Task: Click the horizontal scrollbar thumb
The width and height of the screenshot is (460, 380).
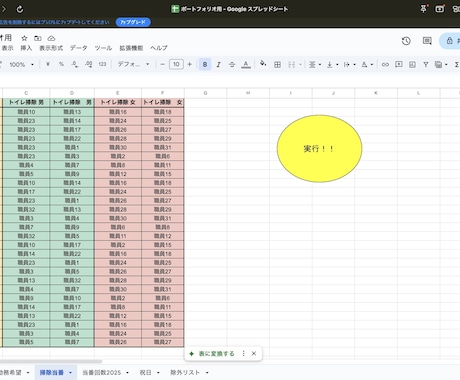Action: 51,361
